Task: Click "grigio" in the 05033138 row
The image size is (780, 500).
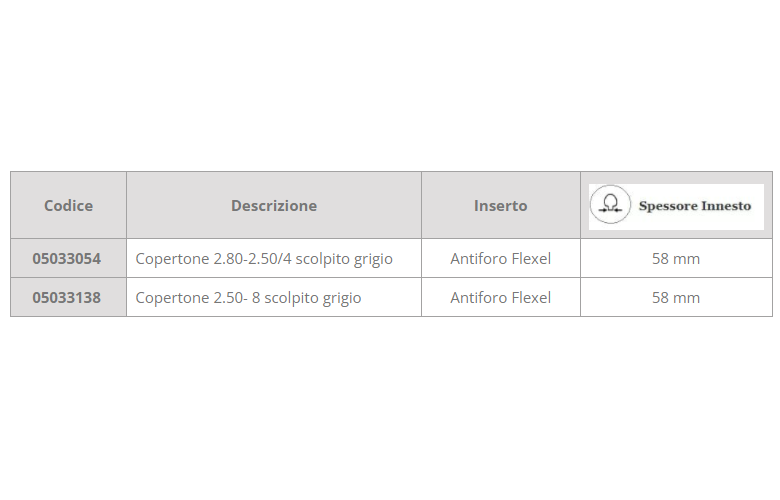Action: [342, 298]
